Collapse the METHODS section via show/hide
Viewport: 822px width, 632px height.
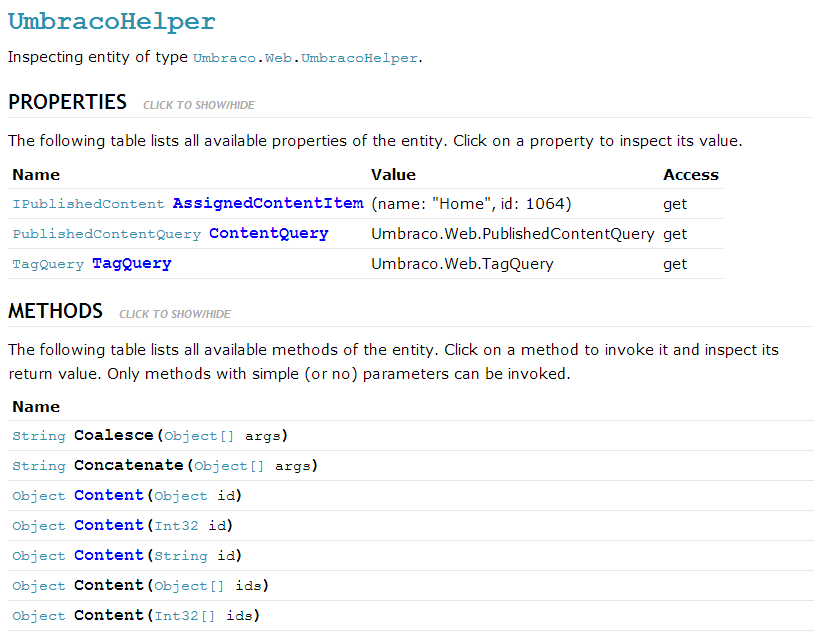point(175,314)
